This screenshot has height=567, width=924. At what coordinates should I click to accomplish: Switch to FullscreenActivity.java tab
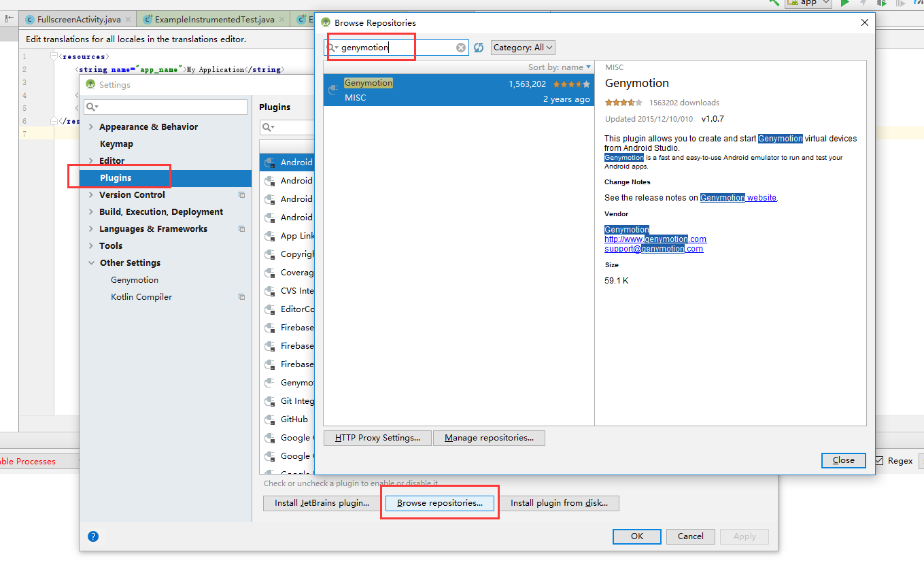pyautogui.click(x=77, y=20)
